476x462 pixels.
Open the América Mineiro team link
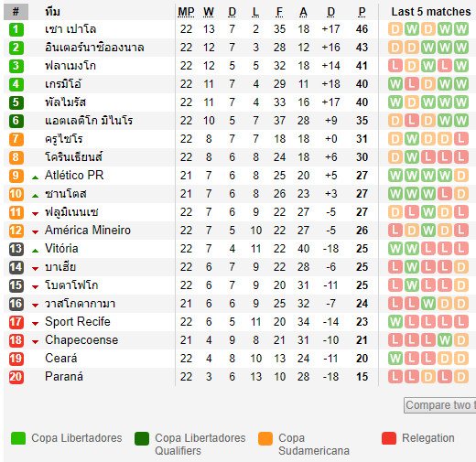(88, 230)
